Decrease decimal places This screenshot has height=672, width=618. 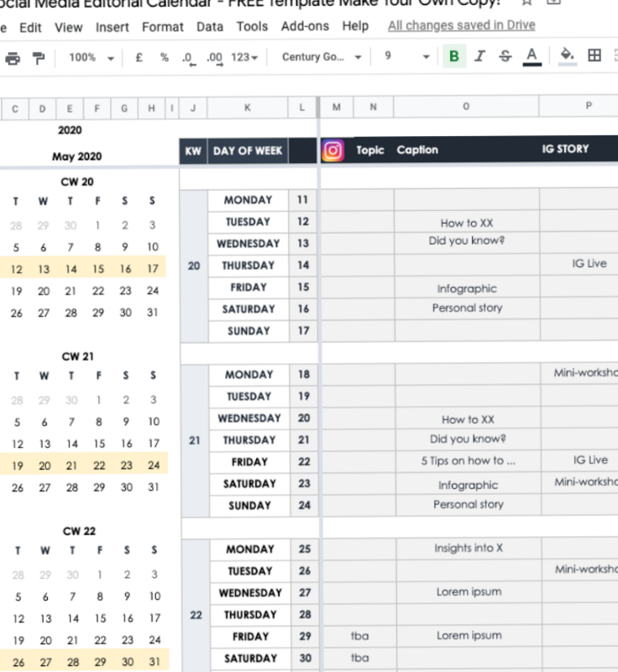tap(188, 58)
